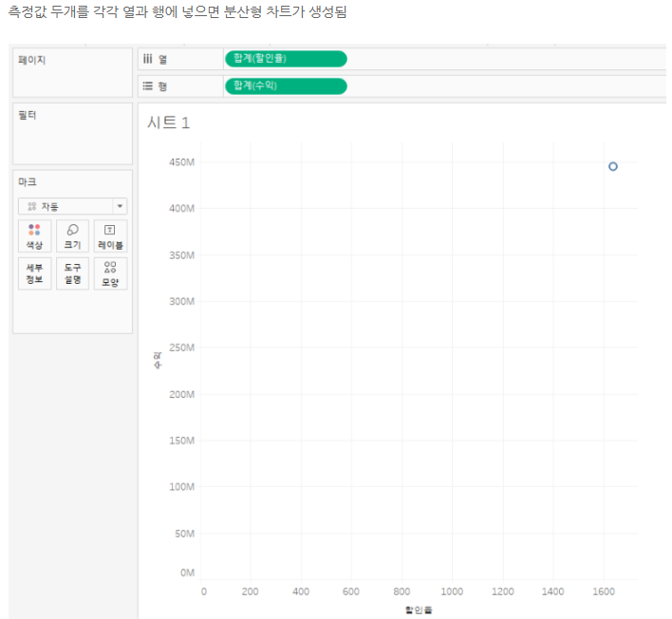Open the 색상 color mark card

pos(35,235)
